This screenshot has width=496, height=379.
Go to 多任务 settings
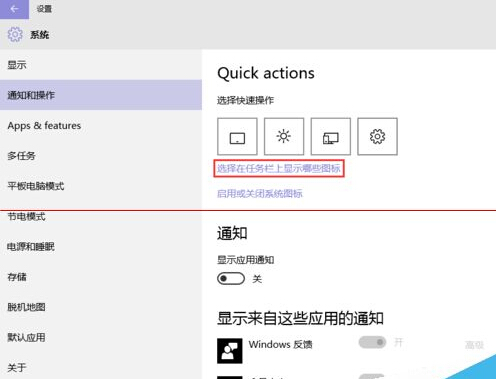(101, 156)
